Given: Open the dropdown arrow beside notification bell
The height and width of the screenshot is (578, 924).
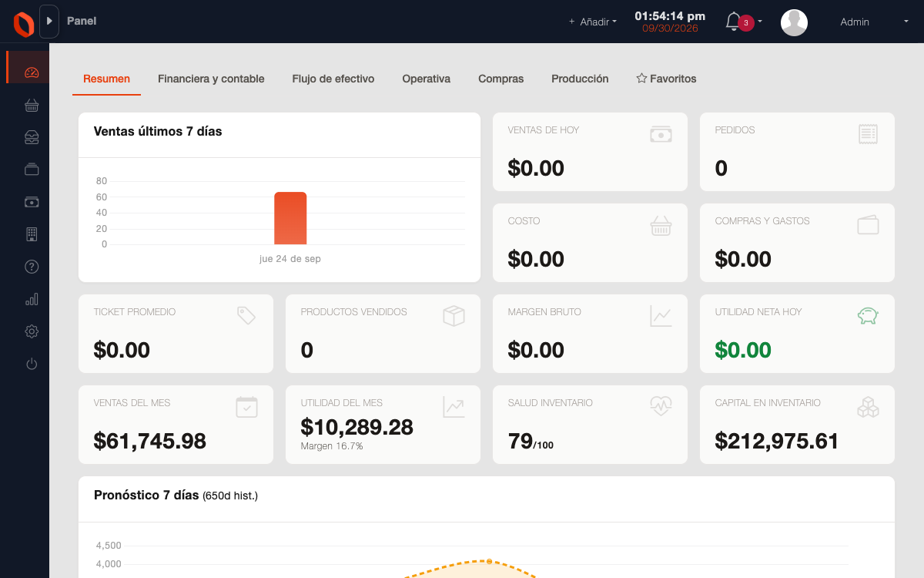Looking at the screenshot, I should pos(760,22).
